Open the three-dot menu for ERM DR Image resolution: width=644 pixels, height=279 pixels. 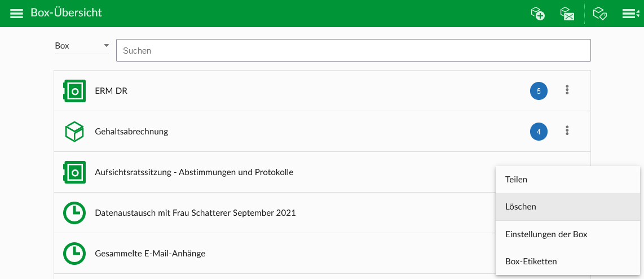(x=567, y=90)
